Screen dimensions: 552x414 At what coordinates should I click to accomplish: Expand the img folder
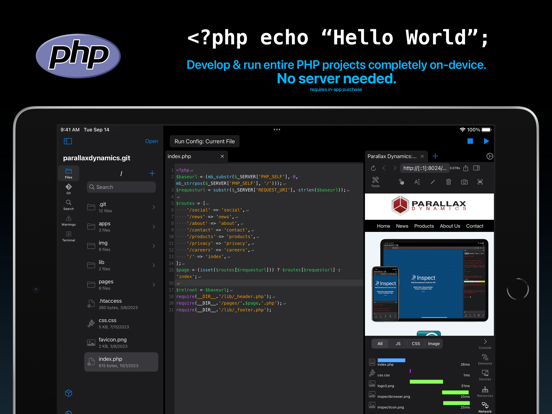point(121,246)
